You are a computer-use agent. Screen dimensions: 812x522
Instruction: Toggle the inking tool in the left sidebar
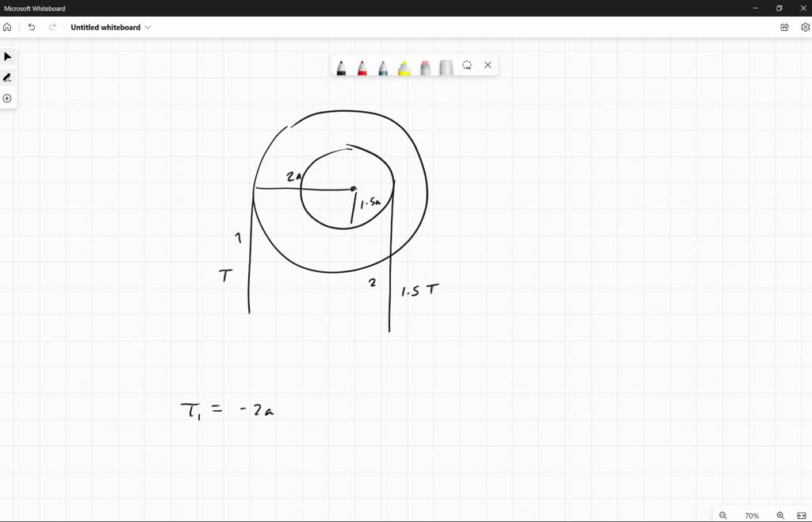(x=7, y=77)
